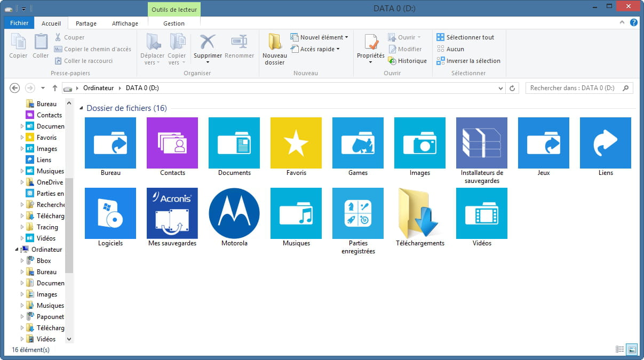Switch to the Affichage tab
The image size is (644, 360).
(125, 23)
